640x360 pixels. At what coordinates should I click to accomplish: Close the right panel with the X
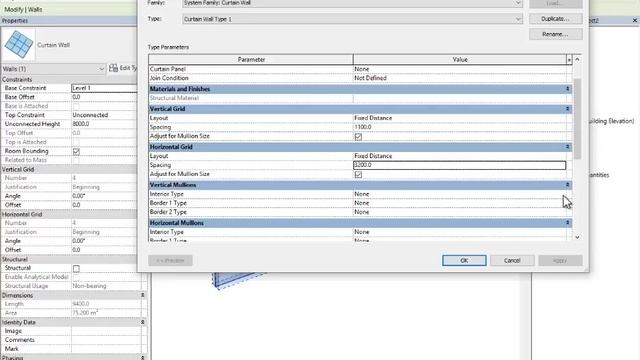635,20
